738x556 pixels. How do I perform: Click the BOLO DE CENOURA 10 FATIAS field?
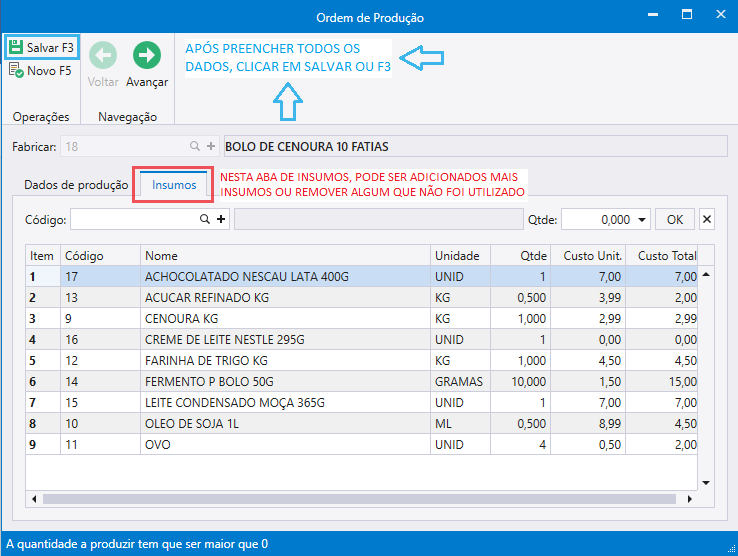tap(475, 146)
